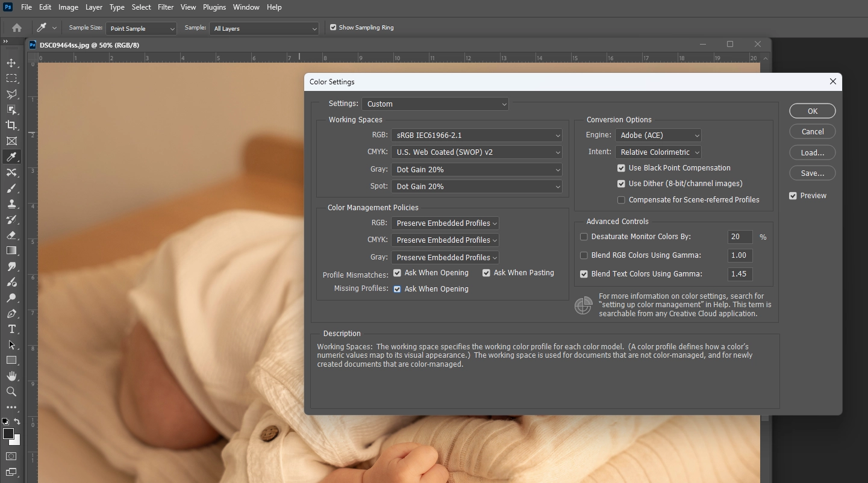Select the Eraser tool
The height and width of the screenshot is (483, 868).
point(11,235)
